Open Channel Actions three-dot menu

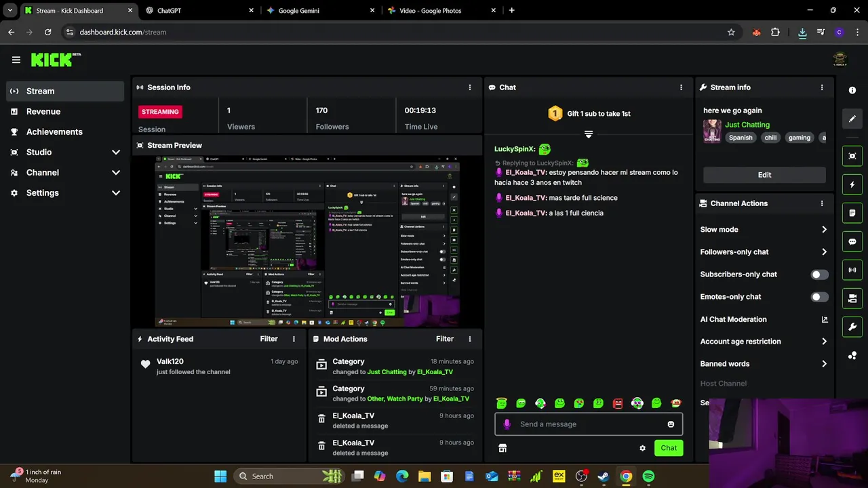click(822, 203)
